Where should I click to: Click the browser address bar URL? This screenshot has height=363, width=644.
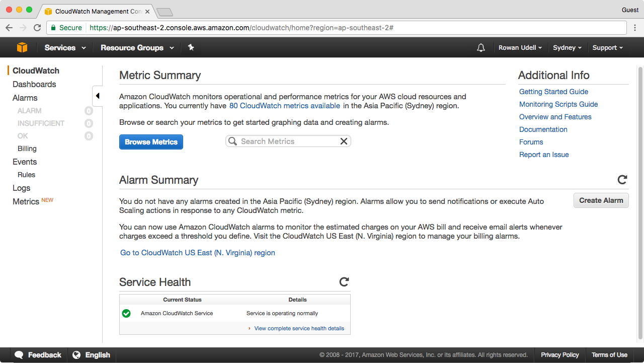pyautogui.click(x=242, y=28)
